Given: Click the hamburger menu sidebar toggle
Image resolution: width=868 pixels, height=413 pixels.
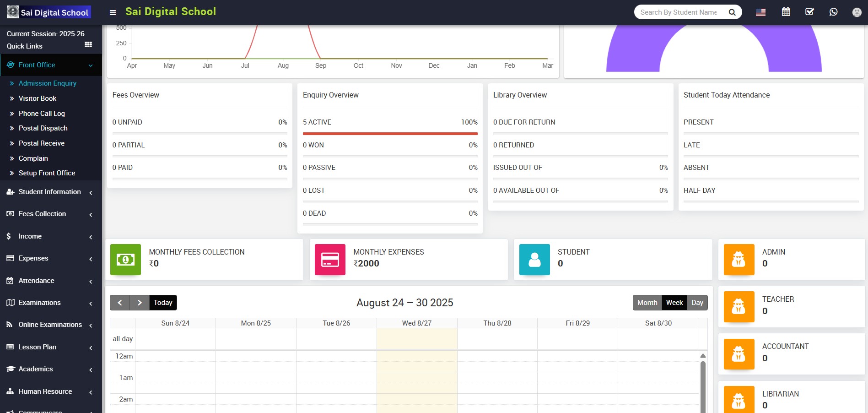Looking at the screenshot, I should 113,12.
